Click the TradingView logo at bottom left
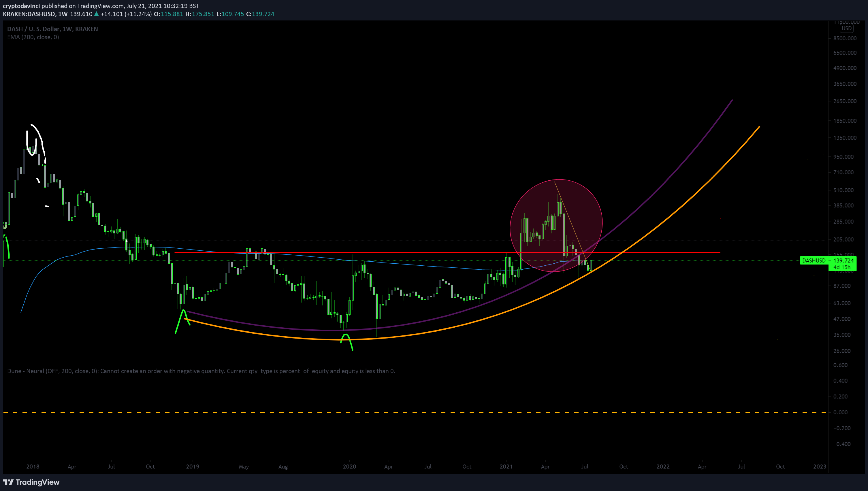This screenshot has width=868, height=491. coord(31,482)
